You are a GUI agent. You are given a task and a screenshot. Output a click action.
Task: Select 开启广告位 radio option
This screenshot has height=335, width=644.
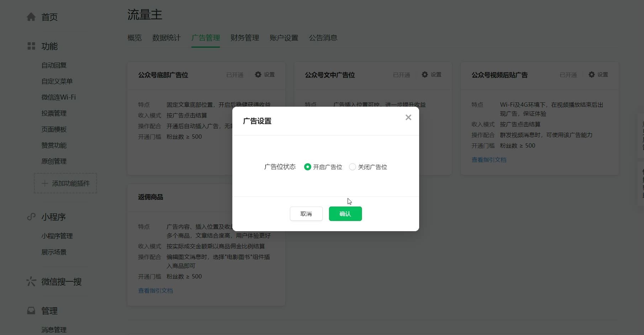point(307,167)
